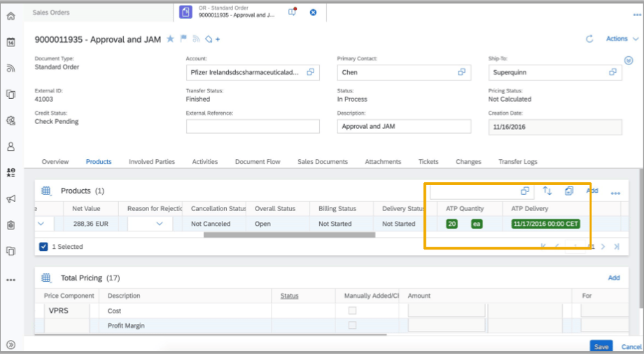This screenshot has width=644, height=354.
Task: Follow the order via the feed icon beside the title
Action: [x=196, y=39]
